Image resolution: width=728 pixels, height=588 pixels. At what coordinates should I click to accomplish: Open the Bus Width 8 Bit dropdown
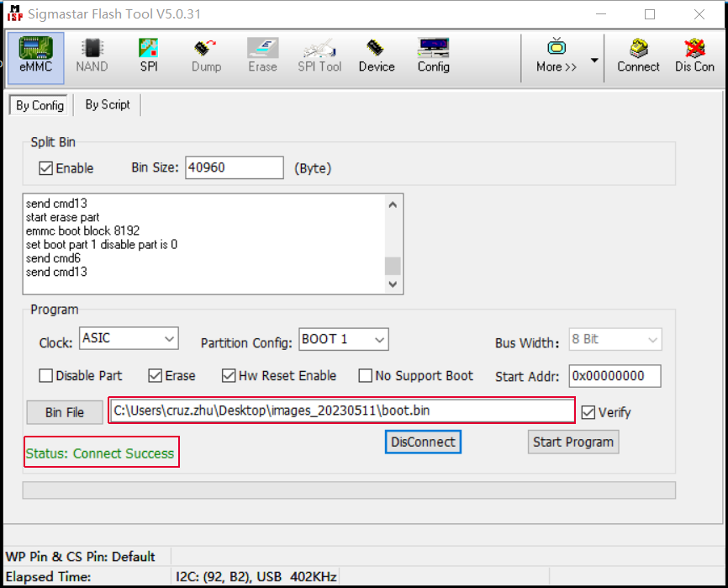(x=615, y=340)
